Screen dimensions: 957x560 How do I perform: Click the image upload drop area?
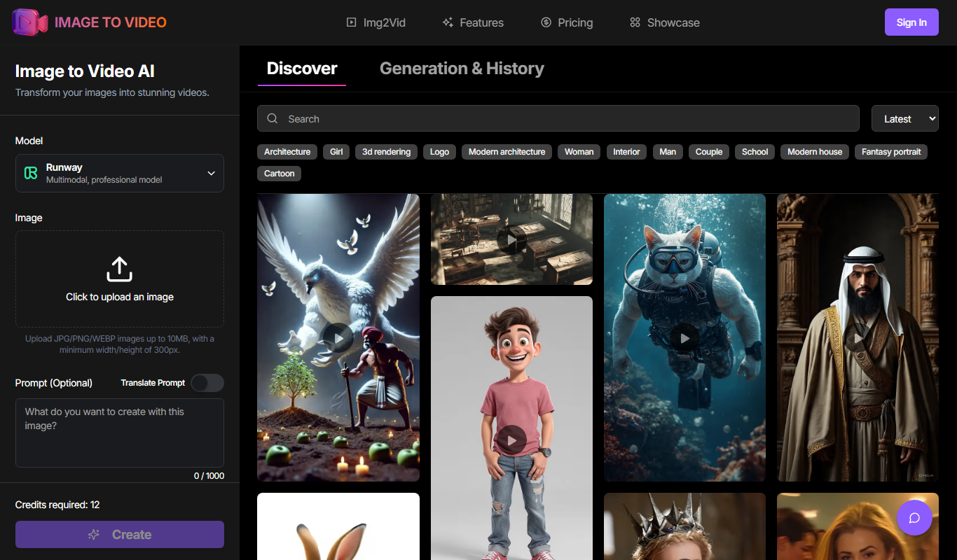(120, 279)
